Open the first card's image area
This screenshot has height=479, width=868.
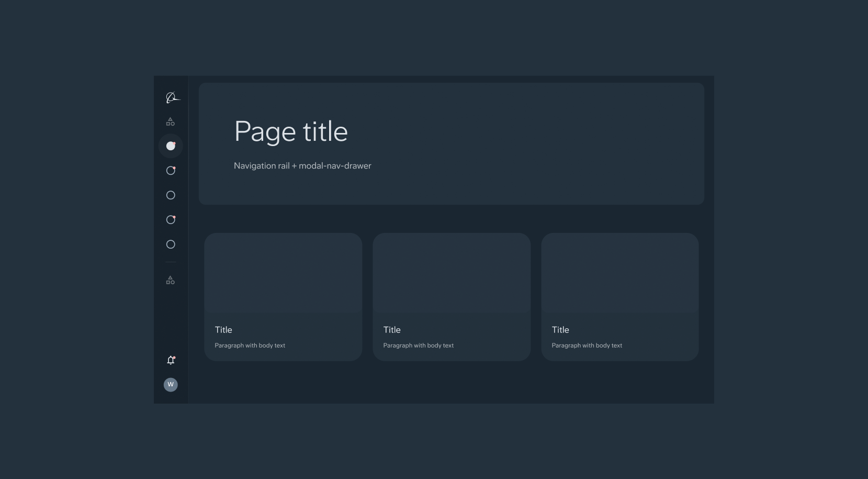click(283, 273)
